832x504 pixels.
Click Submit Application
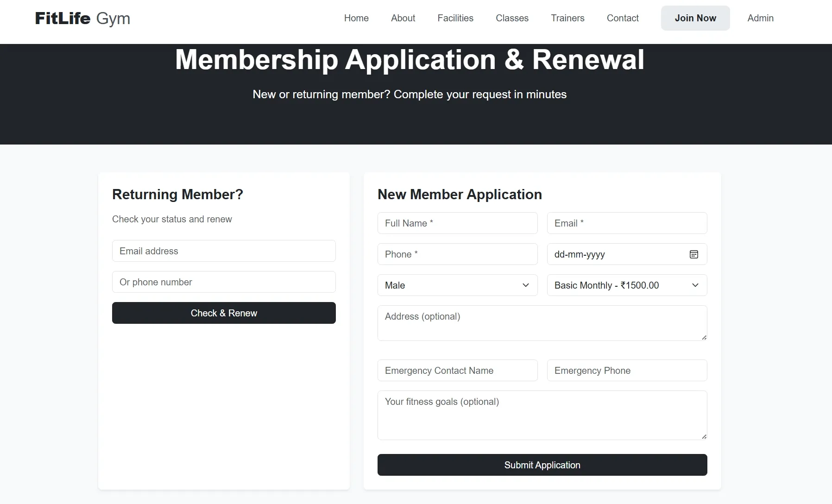[x=542, y=465]
